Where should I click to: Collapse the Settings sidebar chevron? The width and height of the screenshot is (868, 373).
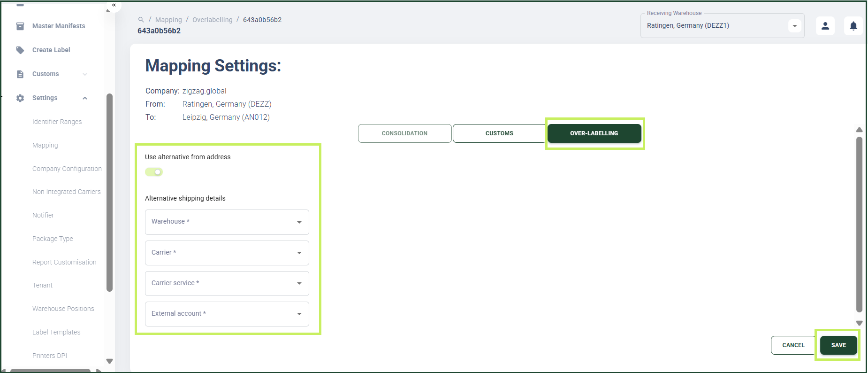(x=85, y=98)
